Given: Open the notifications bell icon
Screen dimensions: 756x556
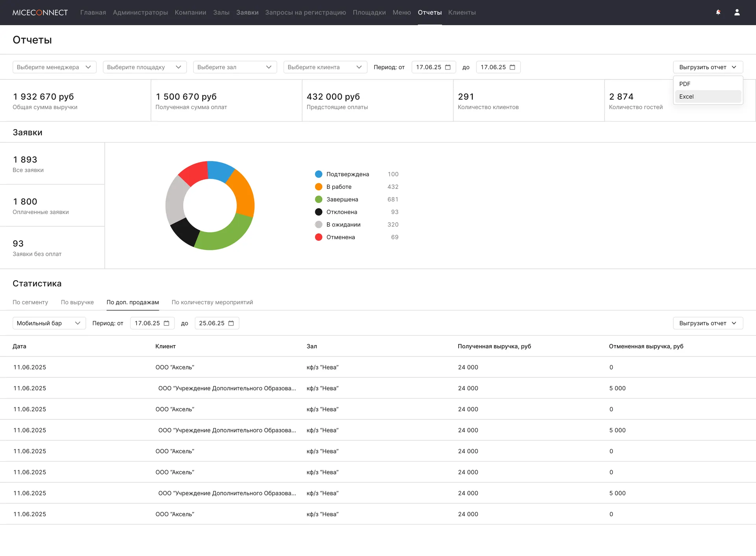Looking at the screenshot, I should [718, 12].
